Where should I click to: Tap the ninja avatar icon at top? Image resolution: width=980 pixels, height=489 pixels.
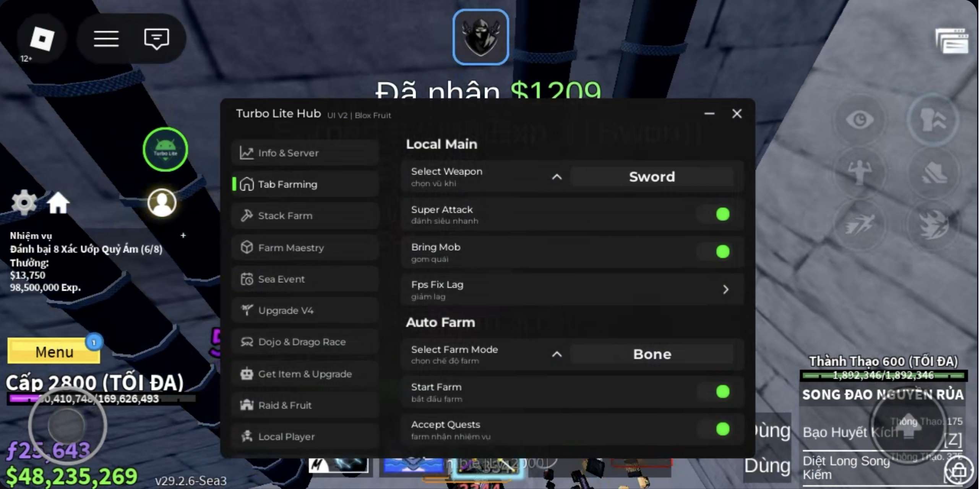[480, 37]
